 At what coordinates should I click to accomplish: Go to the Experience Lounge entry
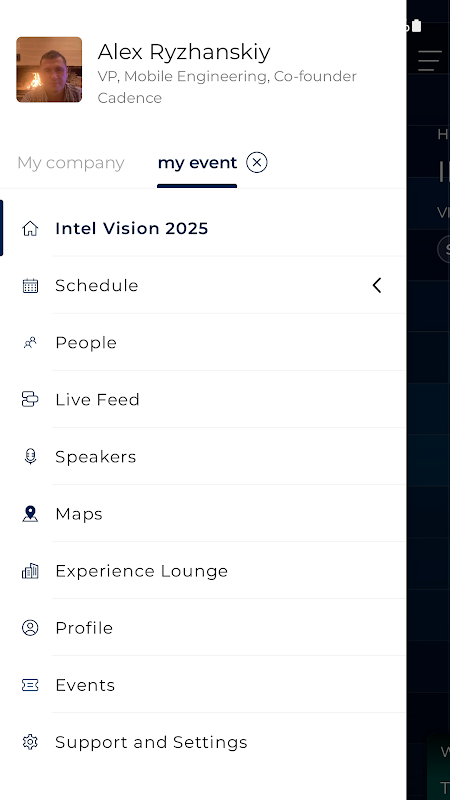point(204,571)
